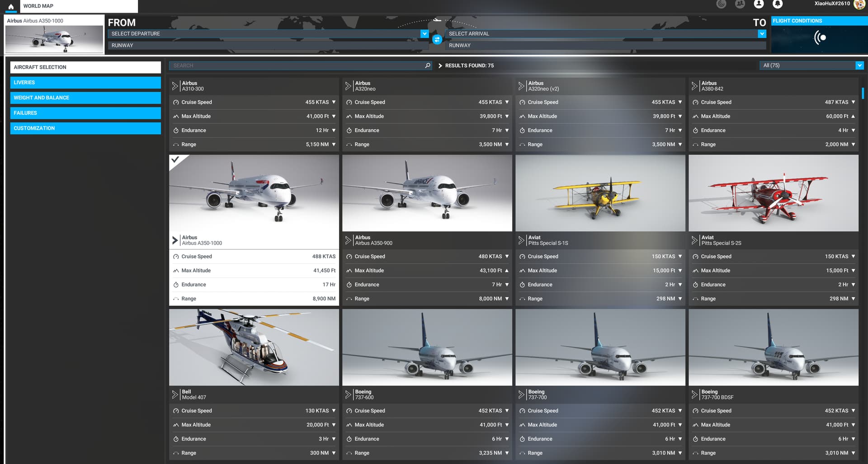Swap departure and arrival with the swap icon
The width and height of the screenshot is (868, 464).
(x=437, y=40)
